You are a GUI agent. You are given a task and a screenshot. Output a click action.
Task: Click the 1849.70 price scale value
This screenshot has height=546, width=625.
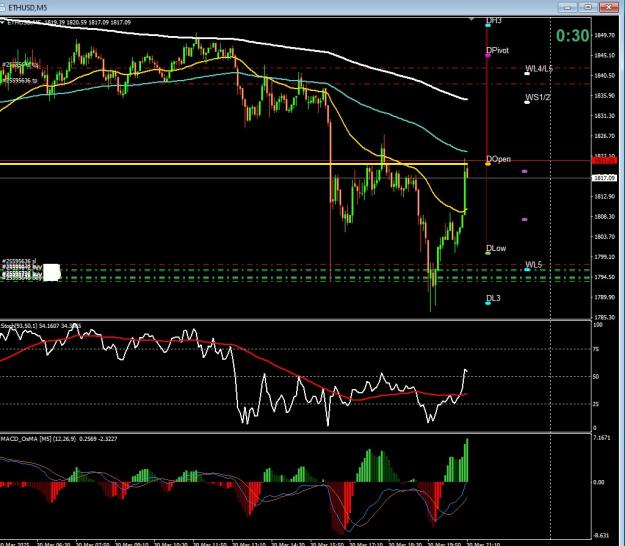click(604, 35)
